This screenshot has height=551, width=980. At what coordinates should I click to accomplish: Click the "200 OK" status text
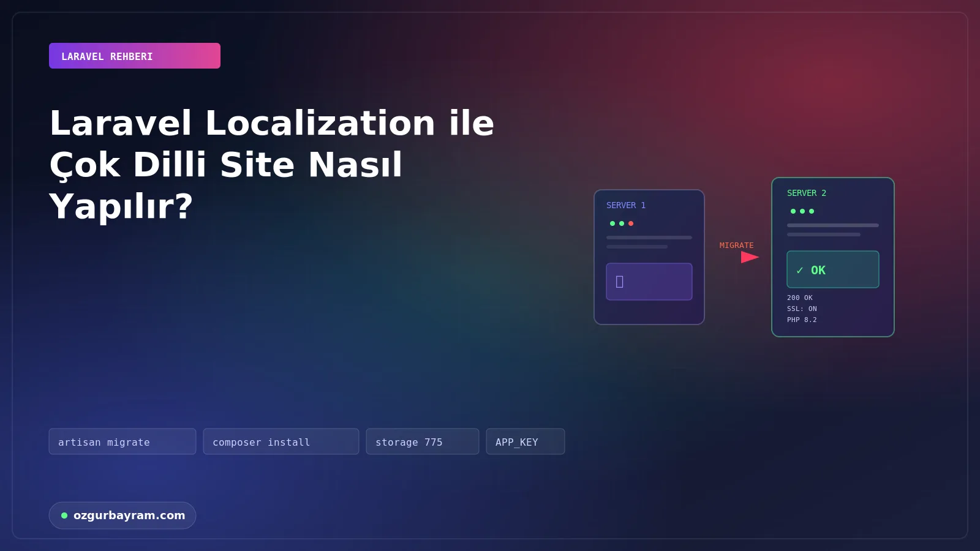[800, 298]
